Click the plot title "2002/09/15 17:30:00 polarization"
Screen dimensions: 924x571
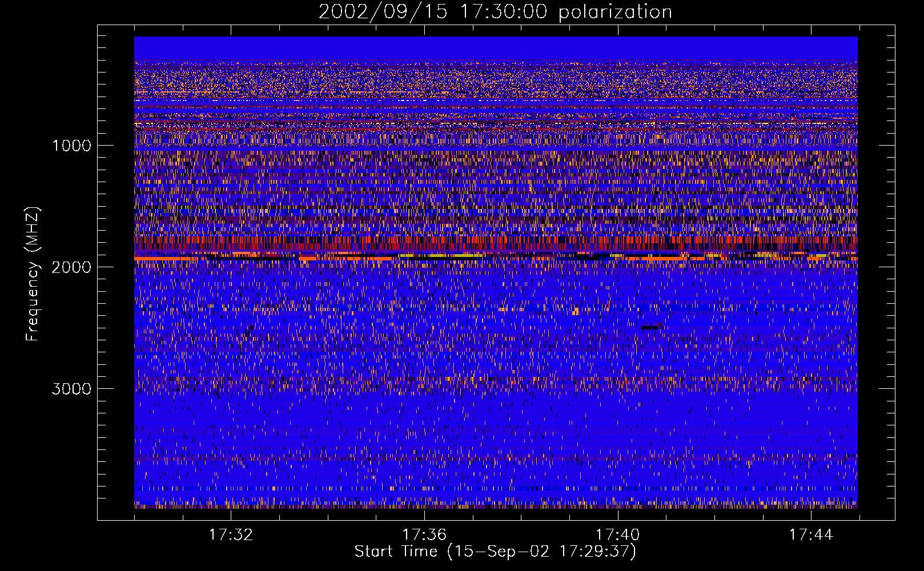coord(495,12)
